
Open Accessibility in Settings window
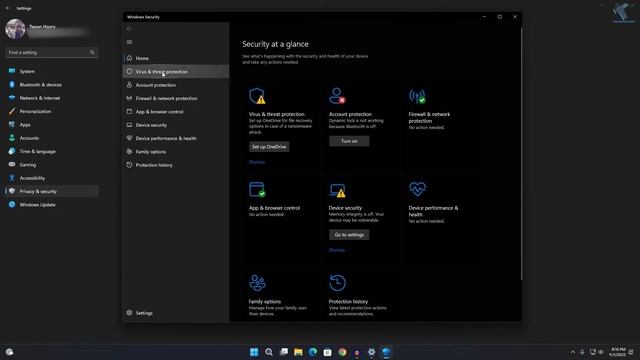(x=52, y=178)
